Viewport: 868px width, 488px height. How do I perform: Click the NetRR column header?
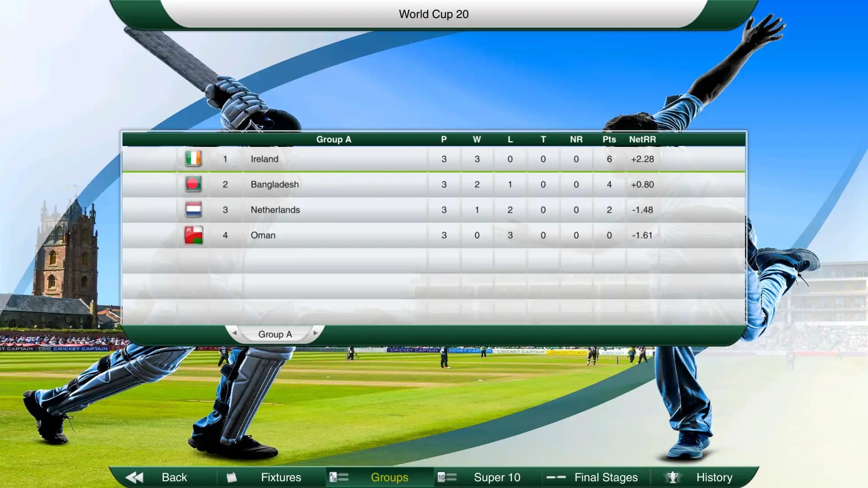[x=642, y=140]
